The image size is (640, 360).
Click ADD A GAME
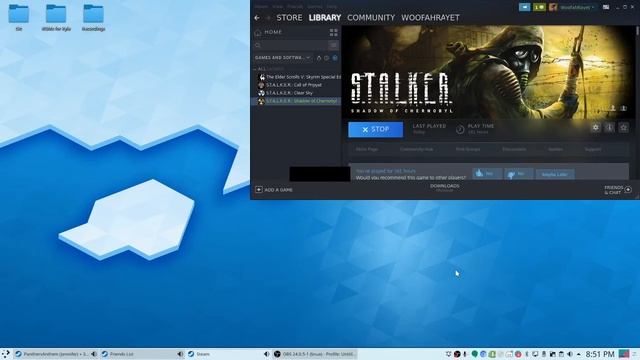pos(274,190)
